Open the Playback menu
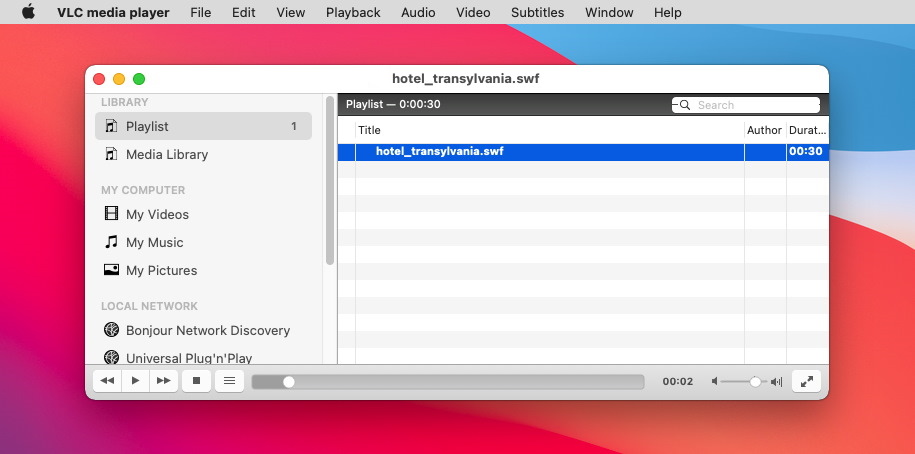The width and height of the screenshot is (915, 454). pyautogui.click(x=353, y=12)
